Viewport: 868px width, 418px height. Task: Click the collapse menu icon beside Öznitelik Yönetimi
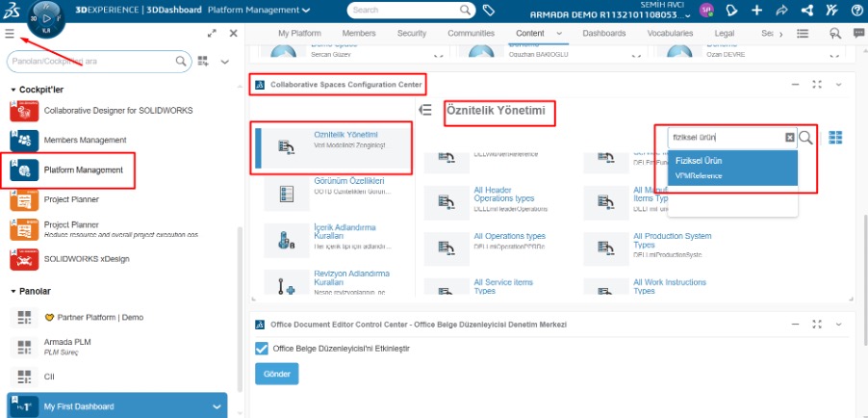coord(425,111)
